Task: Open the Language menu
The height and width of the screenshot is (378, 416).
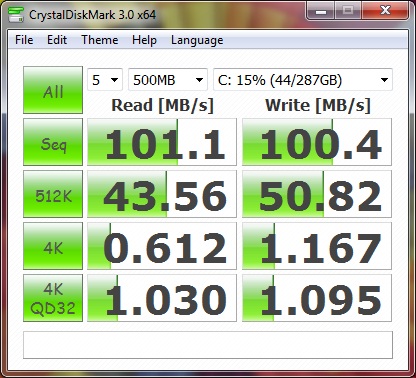Action: coord(197,40)
